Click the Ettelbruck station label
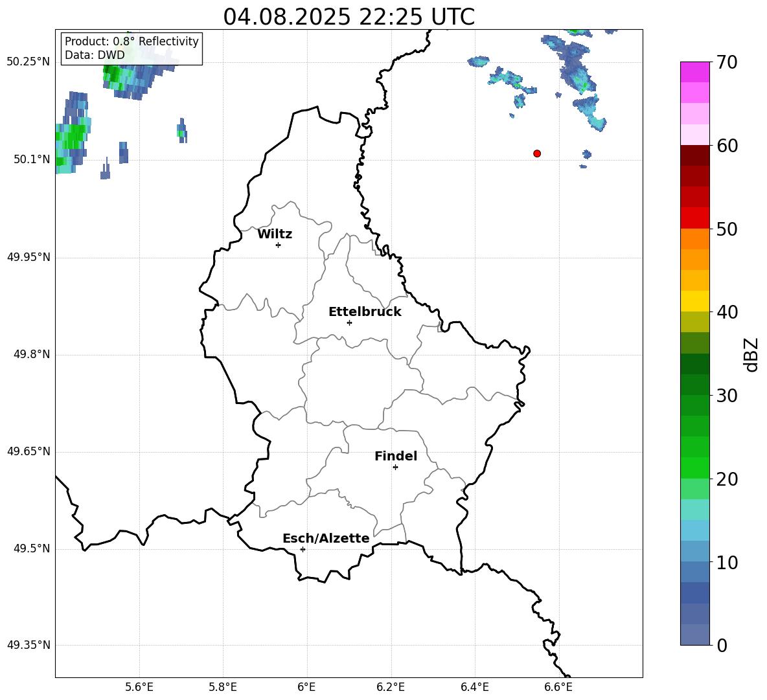Screen dimensions: 767x700 pyautogui.click(x=365, y=312)
